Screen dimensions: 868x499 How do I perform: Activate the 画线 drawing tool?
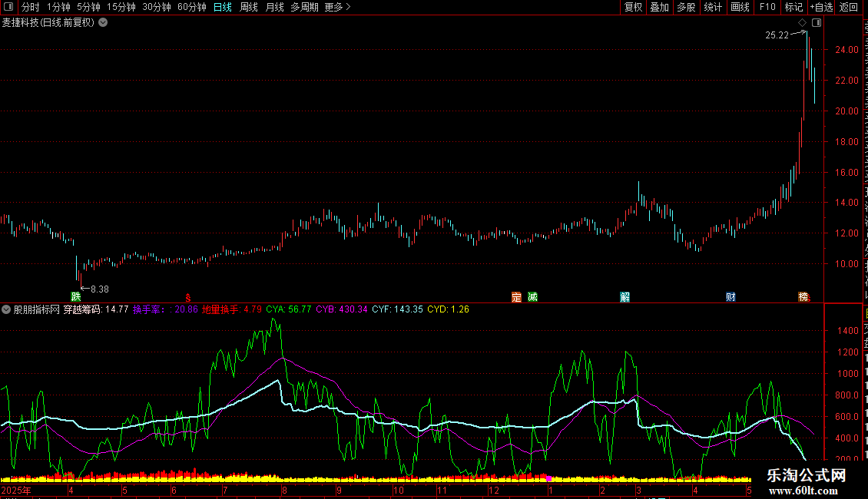click(x=740, y=7)
